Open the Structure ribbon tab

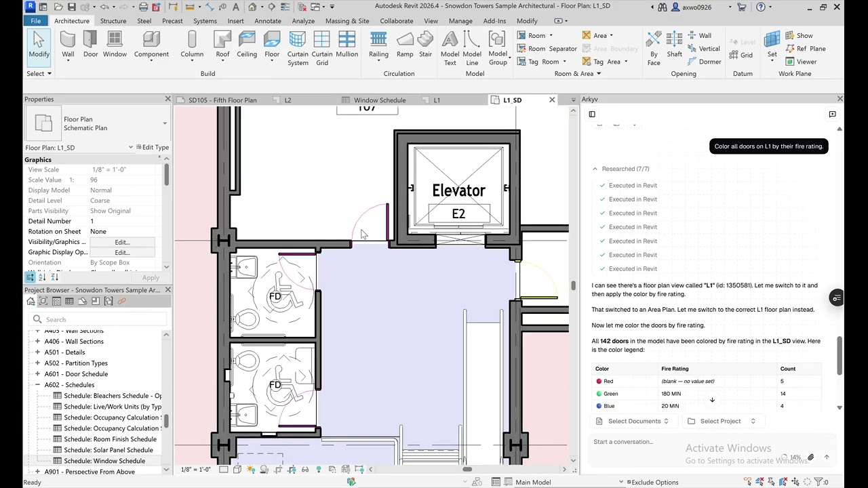(113, 21)
